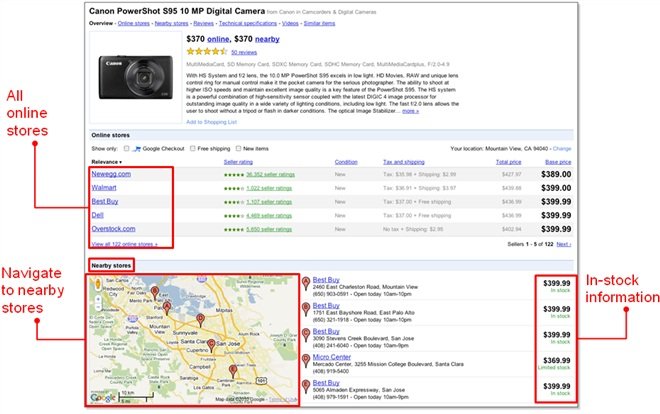Click the Canon PowerShot S95 product image
The height and width of the screenshot is (414, 660).
click(x=136, y=77)
